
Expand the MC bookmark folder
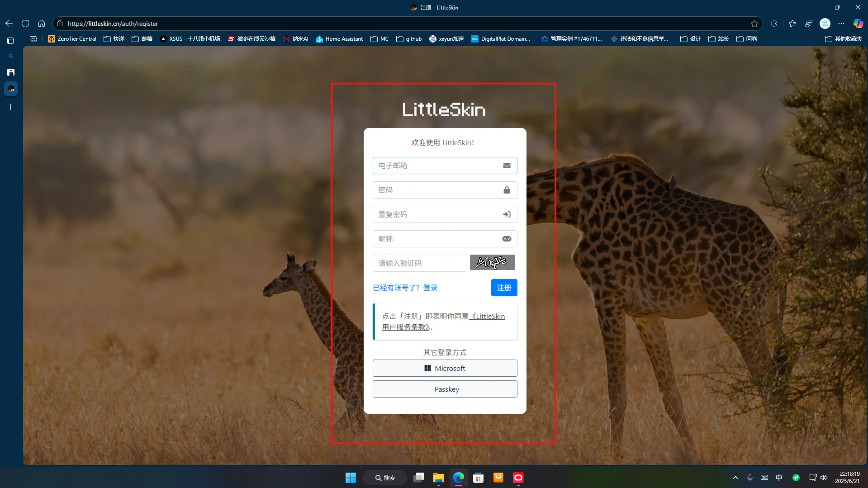point(379,39)
